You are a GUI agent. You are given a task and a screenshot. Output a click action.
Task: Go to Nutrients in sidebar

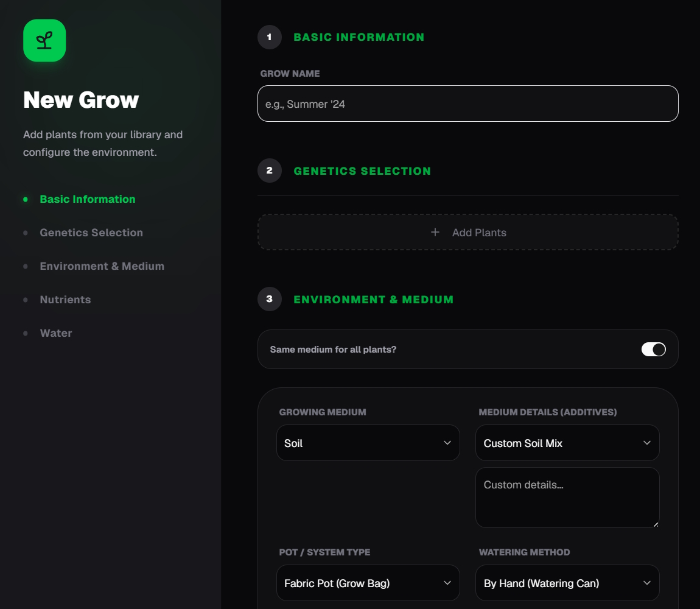pyautogui.click(x=65, y=300)
